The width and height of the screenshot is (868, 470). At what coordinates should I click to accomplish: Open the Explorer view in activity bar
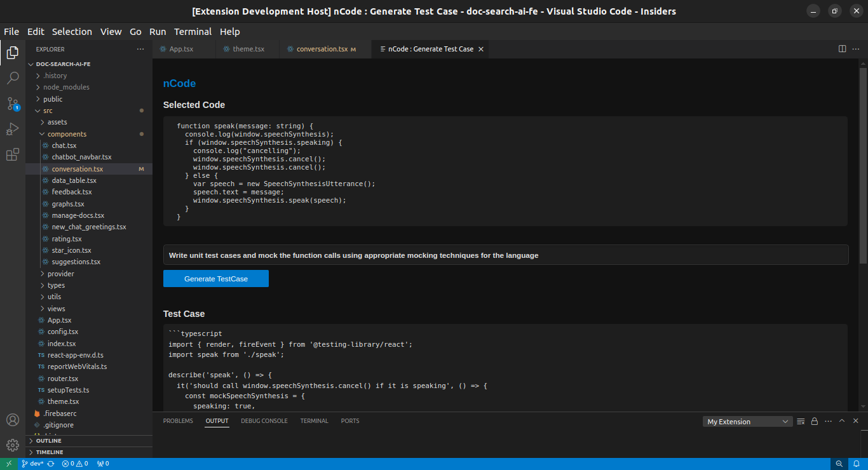point(13,53)
